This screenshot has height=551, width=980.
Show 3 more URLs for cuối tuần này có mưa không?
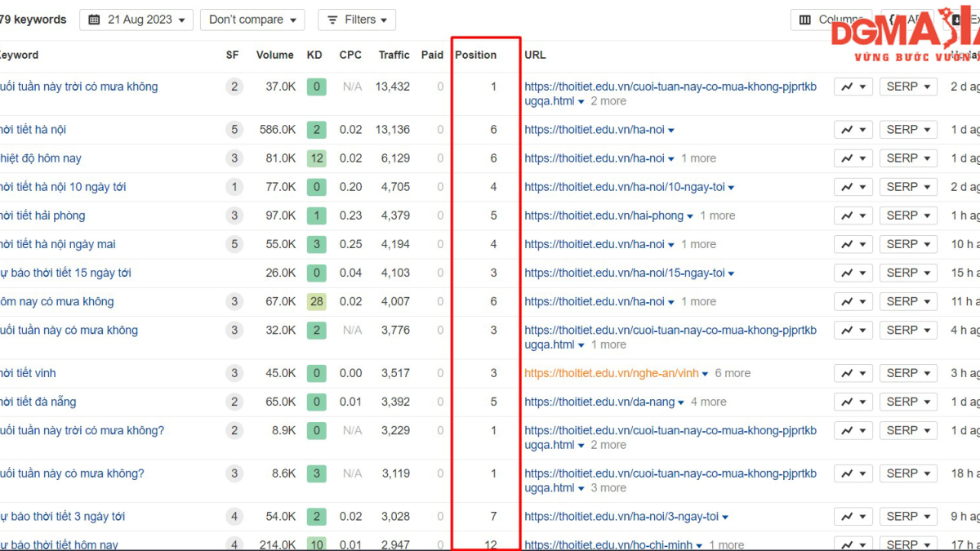pyautogui.click(x=608, y=488)
